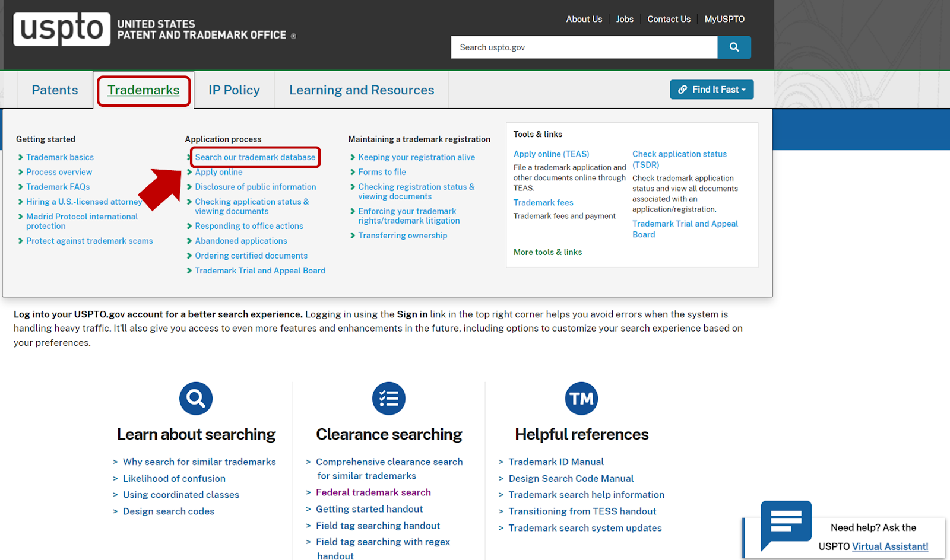Open Trademark search system updates
Screen dimensions: 950x560
coord(585,528)
